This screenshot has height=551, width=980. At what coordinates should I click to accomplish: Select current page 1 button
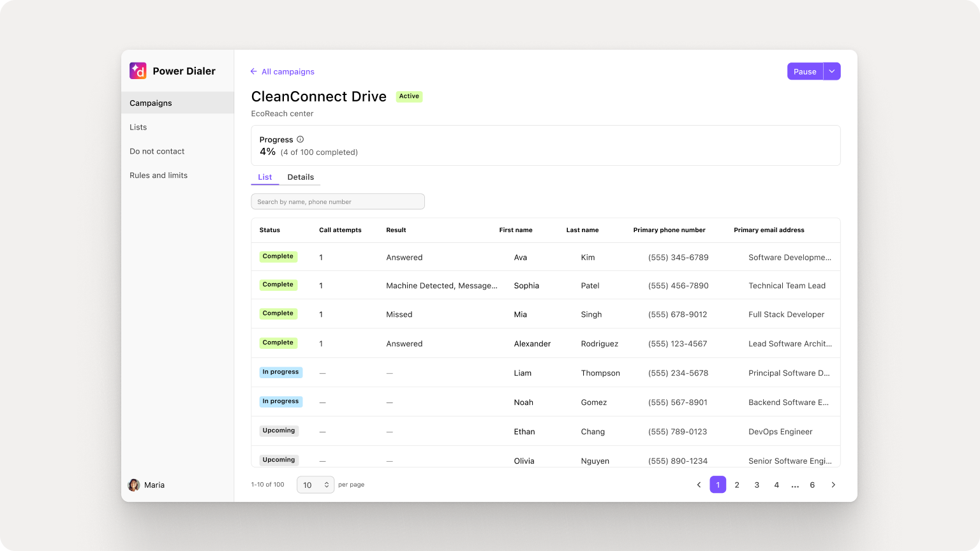pos(718,485)
